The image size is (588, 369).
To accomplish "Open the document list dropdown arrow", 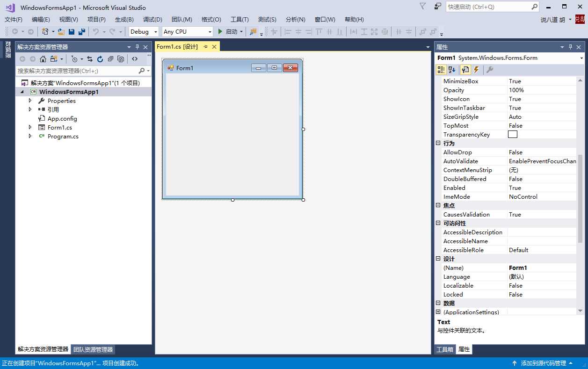I will coord(428,47).
